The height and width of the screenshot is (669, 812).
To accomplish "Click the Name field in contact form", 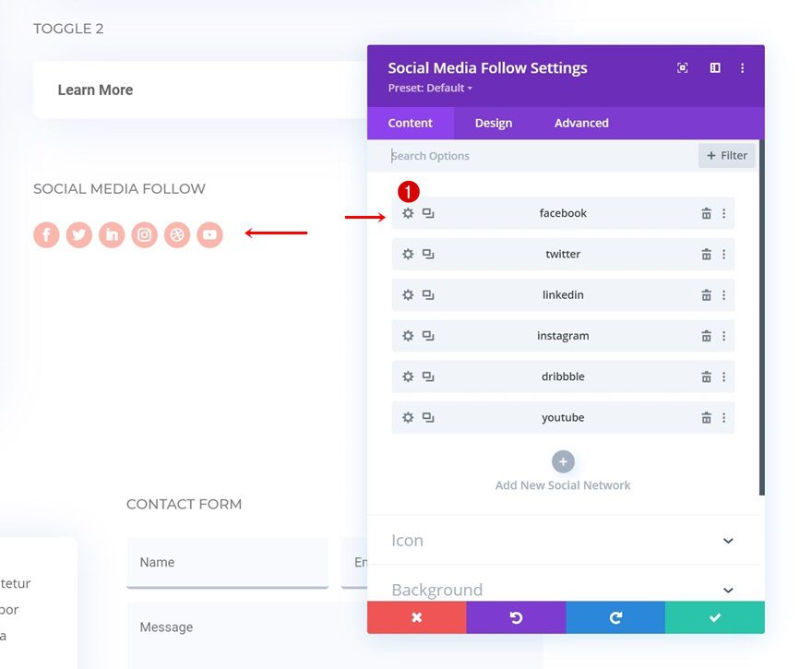I will click(228, 562).
